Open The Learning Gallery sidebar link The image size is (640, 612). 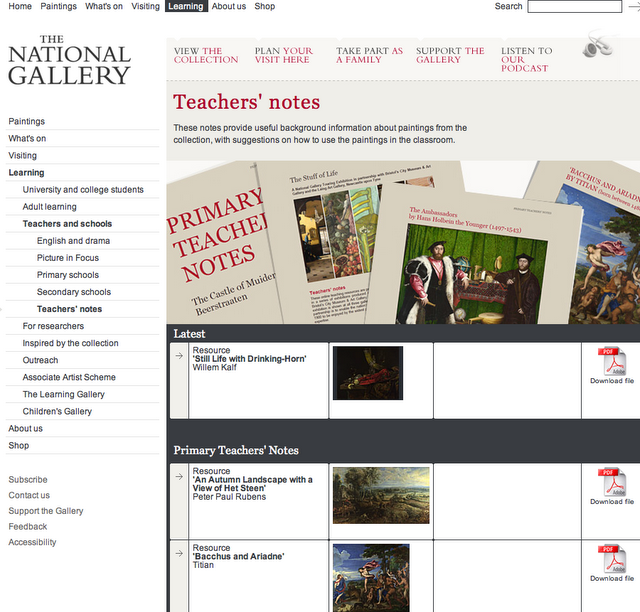pyautogui.click(x=64, y=394)
